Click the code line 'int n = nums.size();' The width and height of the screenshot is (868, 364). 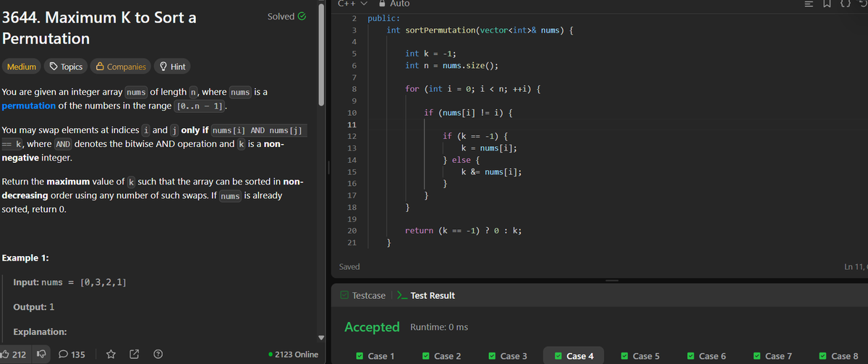451,66
